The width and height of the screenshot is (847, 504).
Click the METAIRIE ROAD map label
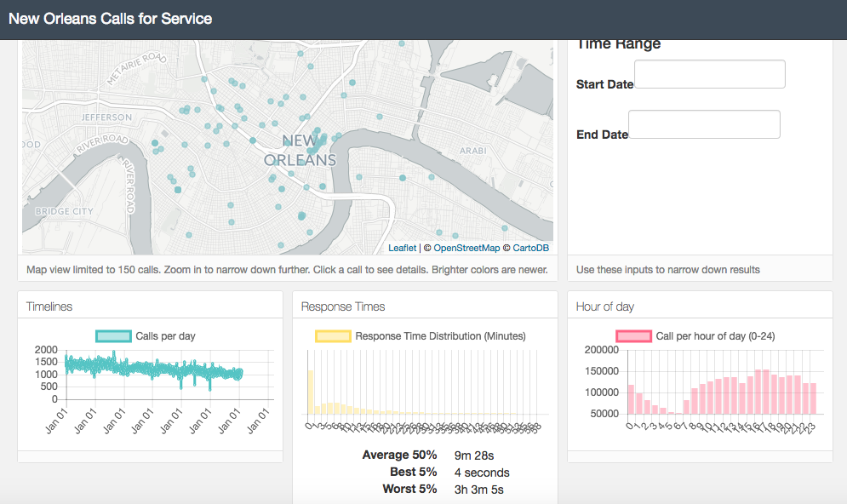137,68
